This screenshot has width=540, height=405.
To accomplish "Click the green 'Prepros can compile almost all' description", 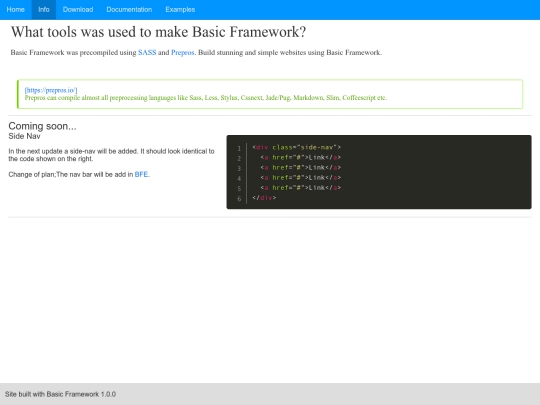I will pyautogui.click(x=206, y=98).
